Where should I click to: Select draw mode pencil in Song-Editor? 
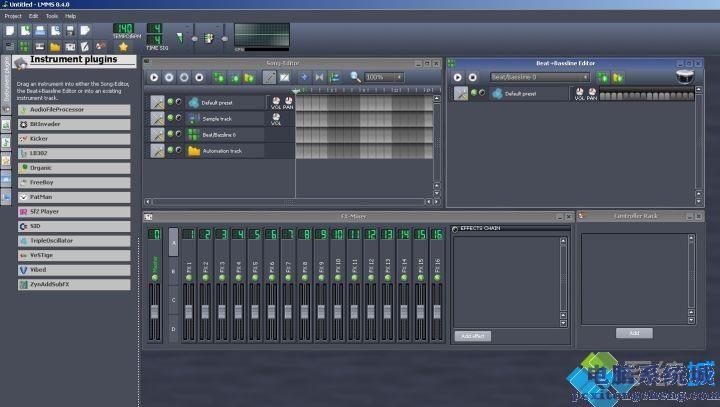(269, 77)
